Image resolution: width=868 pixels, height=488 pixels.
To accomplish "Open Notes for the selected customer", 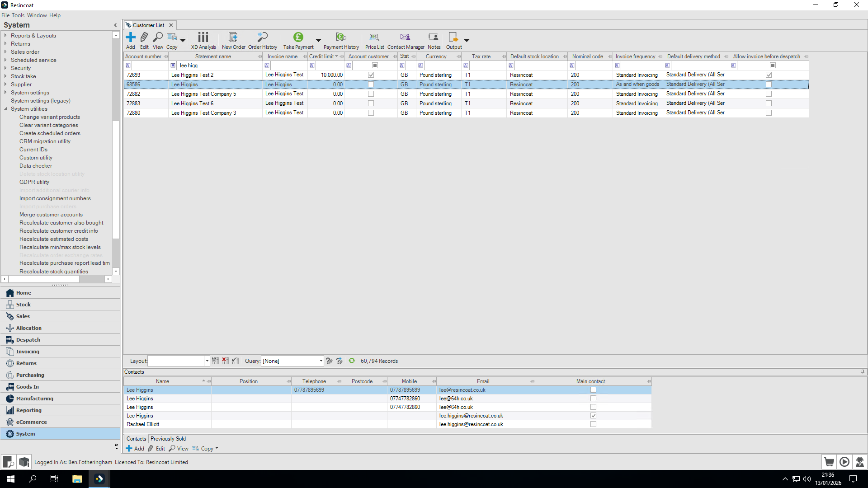I will tap(434, 40).
